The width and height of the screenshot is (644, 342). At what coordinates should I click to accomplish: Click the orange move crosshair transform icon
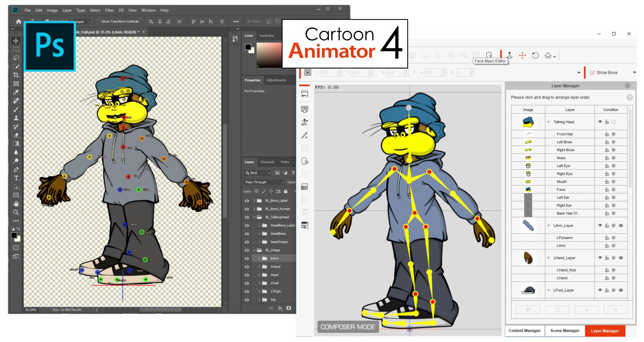pos(522,55)
